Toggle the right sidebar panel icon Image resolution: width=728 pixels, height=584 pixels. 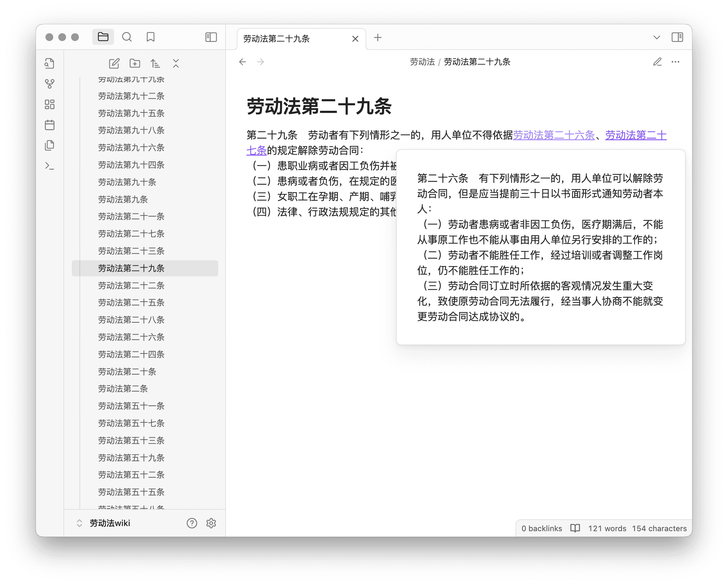tap(677, 37)
